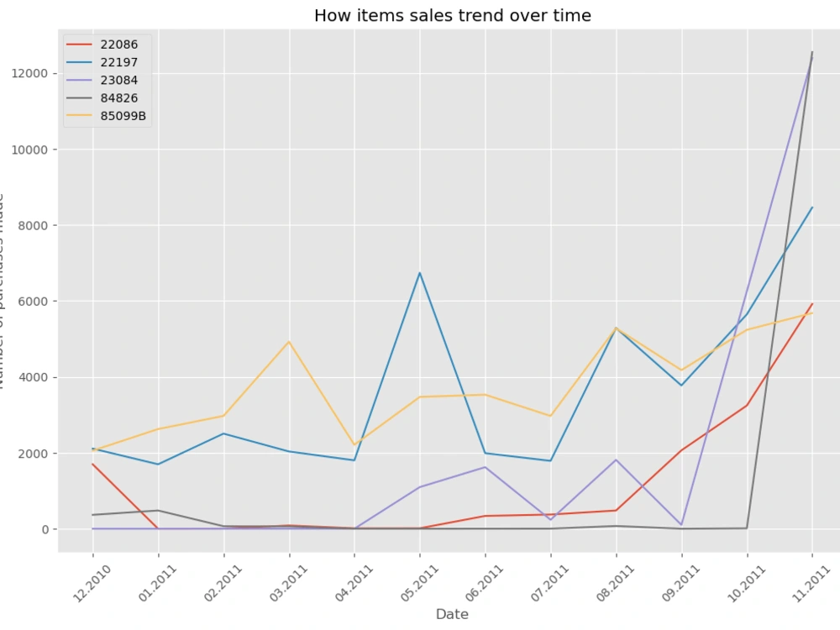Click the x-axis label 'Date'
Image resolution: width=840 pixels, height=630 pixels.
click(452, 614)
